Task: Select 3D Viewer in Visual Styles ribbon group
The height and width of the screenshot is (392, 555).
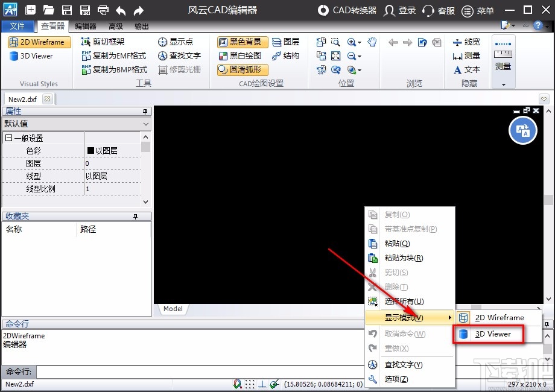Action: tap(31, 56)
